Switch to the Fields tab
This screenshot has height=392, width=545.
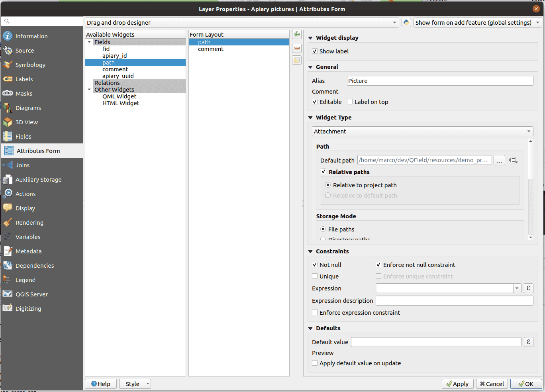pos(23,137)
